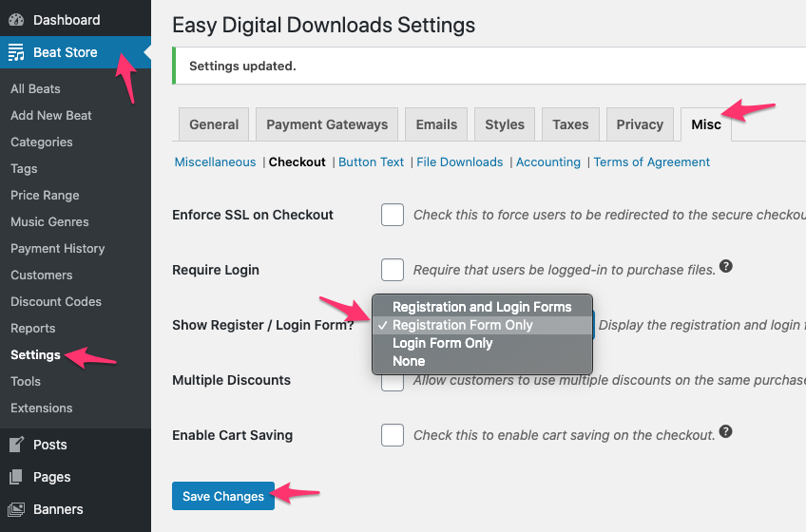Enable Enforce SSL on Checkout checkbox
Screen dimensions: 806x532
(393, 215)
